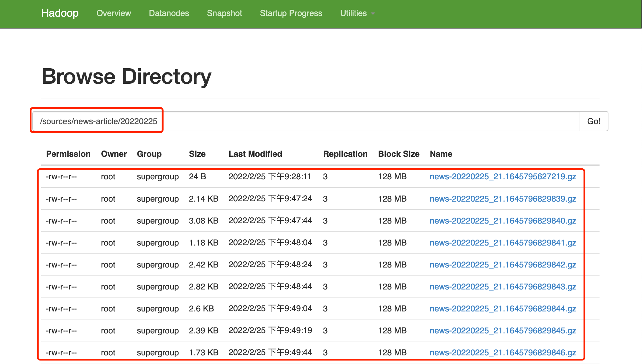Open news-20220225_21.1645796829844.gz file
This screenshot has width=642, height=364.
(x=503, y=308)
